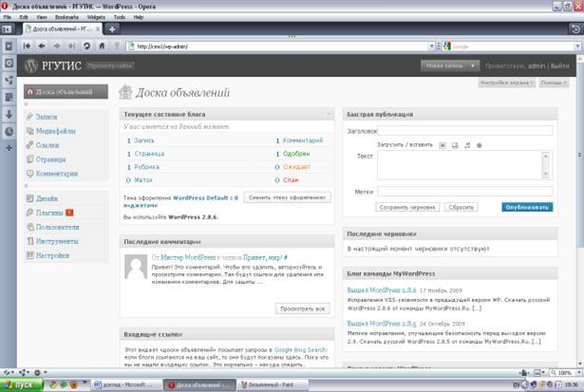This screenshot has height=392, width=584.
Task: Open the Плагины section in admin sidebar
Action: [49, 213]
